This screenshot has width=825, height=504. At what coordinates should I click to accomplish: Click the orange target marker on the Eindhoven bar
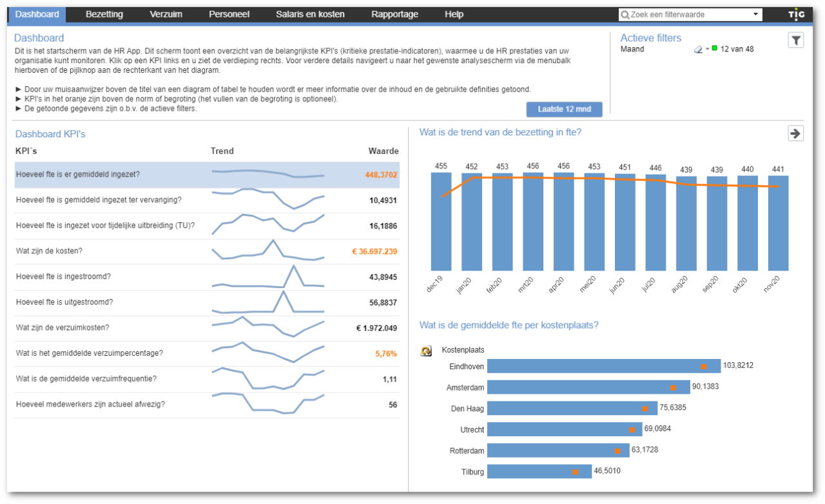pos(703,365)
